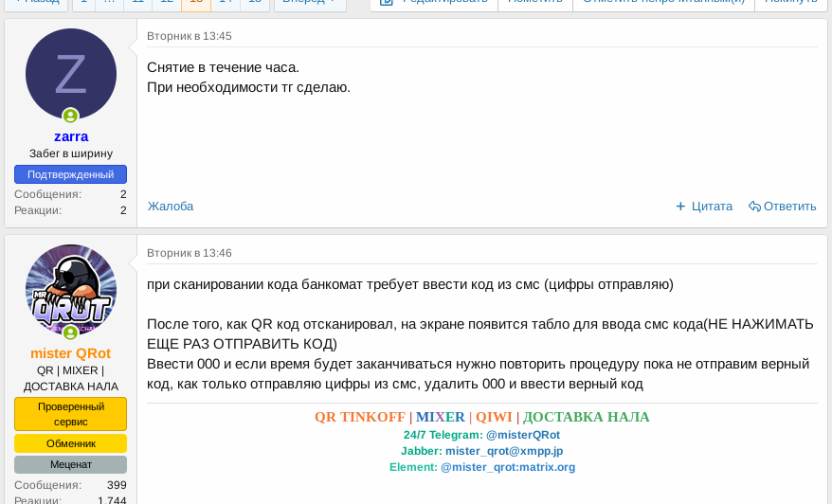The height and width of the screenshot is (504, 832).
Task: Click the QR TINKOFF signature text
Action: point(360,417)
